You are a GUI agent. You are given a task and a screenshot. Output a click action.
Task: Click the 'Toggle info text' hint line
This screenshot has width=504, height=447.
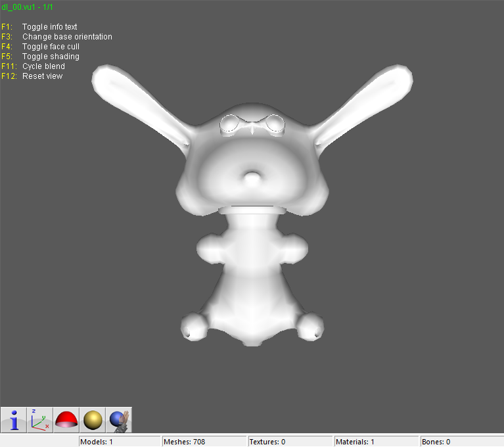49,27
